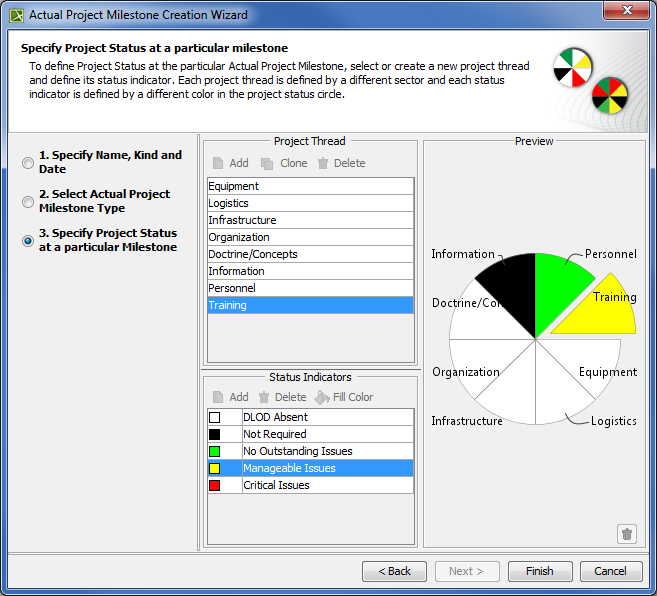This screenshot has height=596, width=657.
Task: Select Not Required status indicator
Action: tap(310, 434)
